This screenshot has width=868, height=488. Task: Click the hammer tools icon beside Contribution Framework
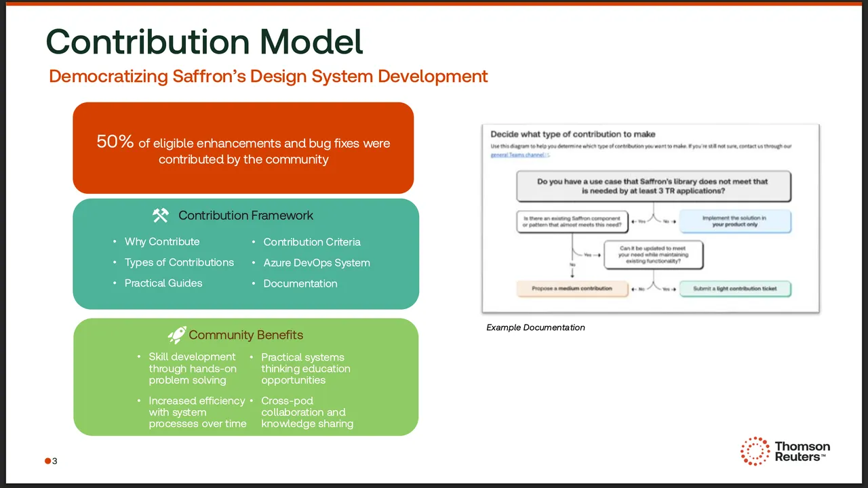(160, 216)
